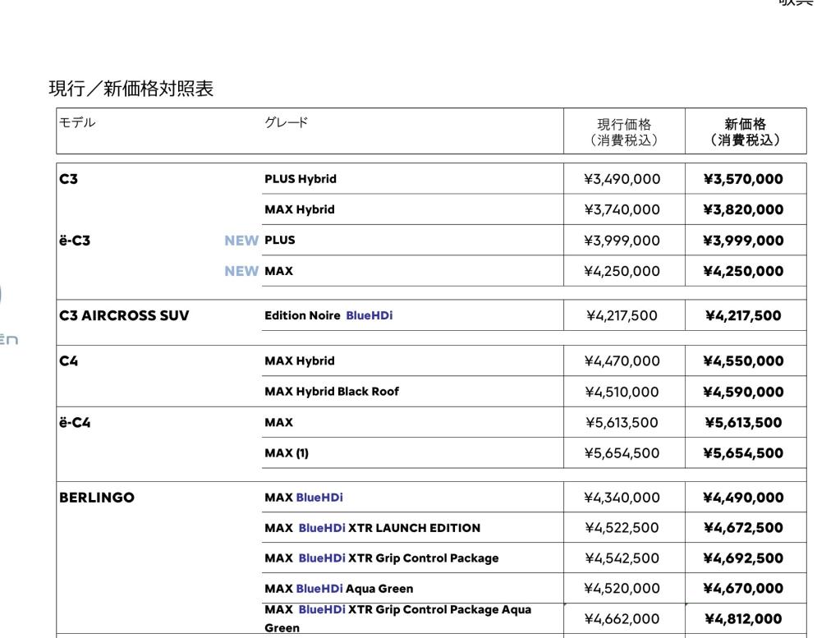Click current price ¥5,613,500
840x638 pixels.
tap(622, 423)
